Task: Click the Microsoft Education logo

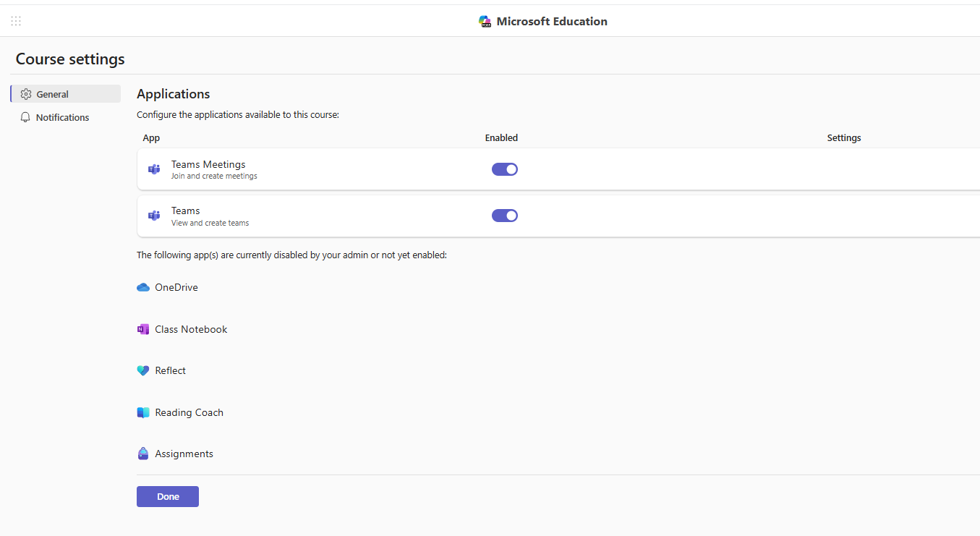Action: [x=485, y=21]
